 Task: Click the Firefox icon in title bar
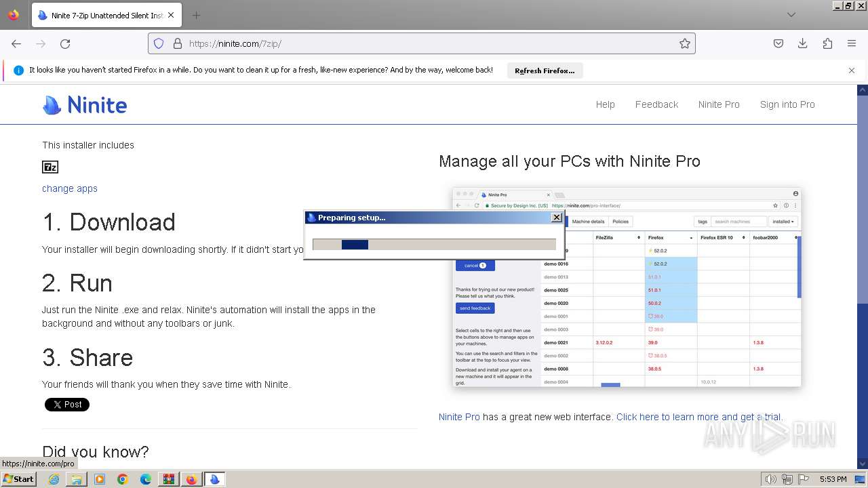click(x=14, y=14)
